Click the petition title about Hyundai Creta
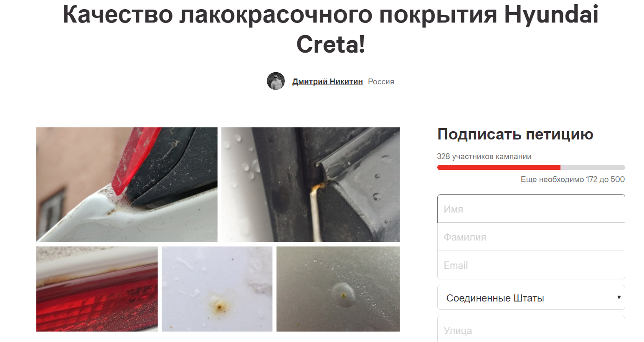 (x=330, y=28)
